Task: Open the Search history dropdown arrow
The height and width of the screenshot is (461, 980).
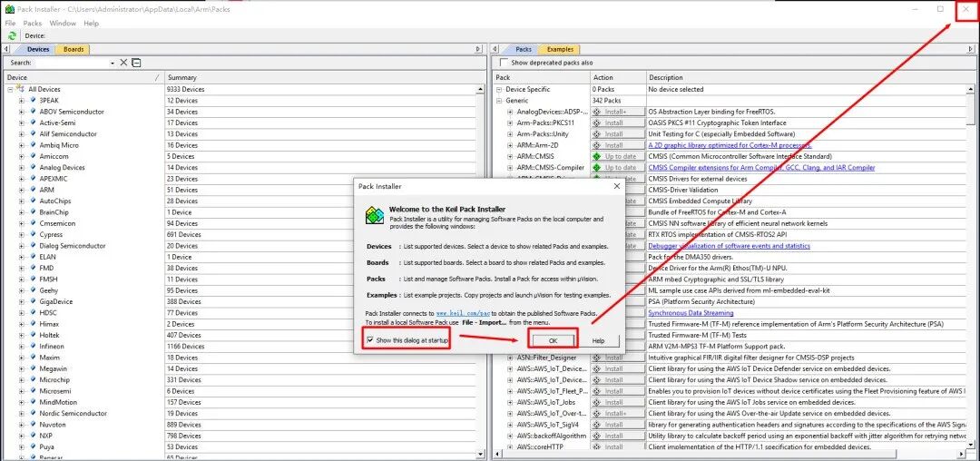Action: click(x=113, y=64)
